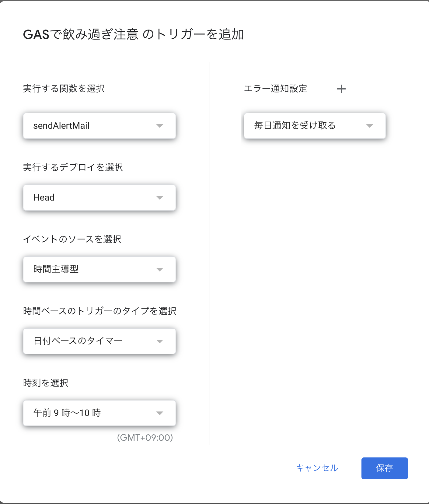This screenshot has height=504, width=429.
Task: Open the イベントのソースを選択 dropdown
Action: tap(99, 269)
